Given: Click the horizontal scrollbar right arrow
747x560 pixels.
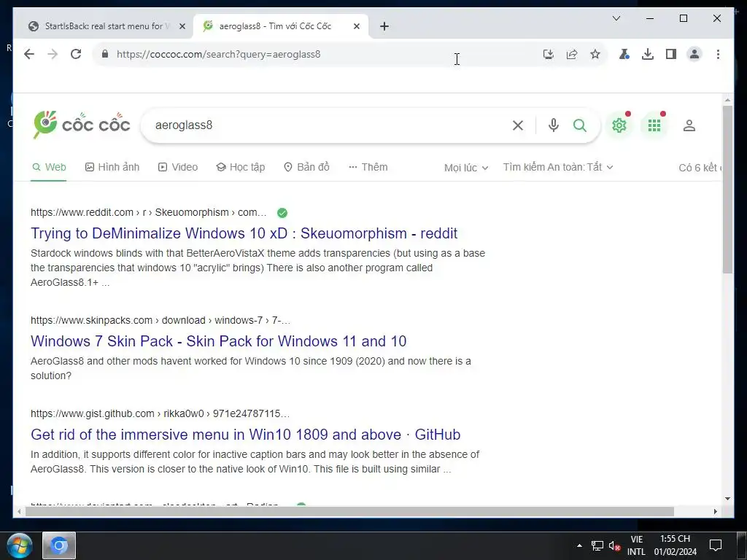Looking at the screenshot, I should click(715, 511).
